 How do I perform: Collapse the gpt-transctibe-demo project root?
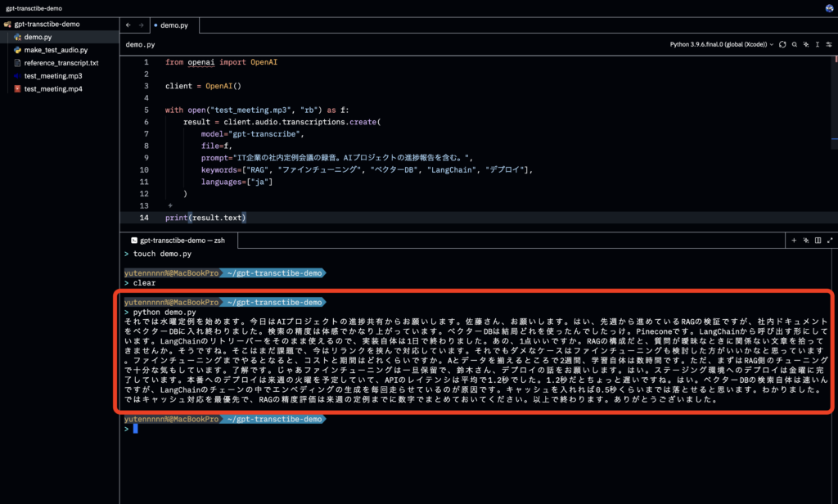47,24
